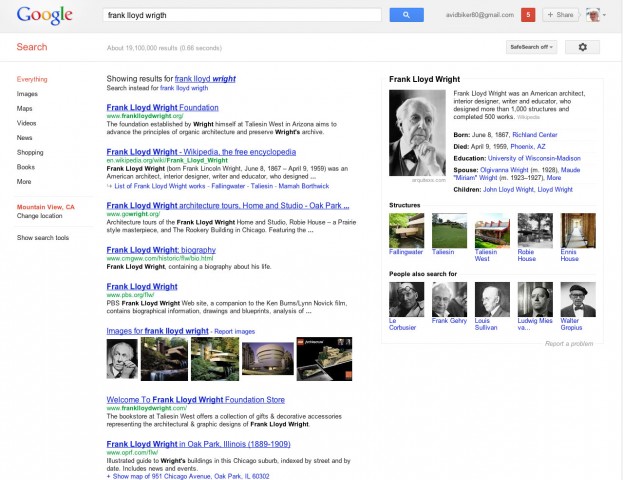Open Foundation Store result link
Image resolution: width=623 pixels, height=480 pixels.
(195, 400)
